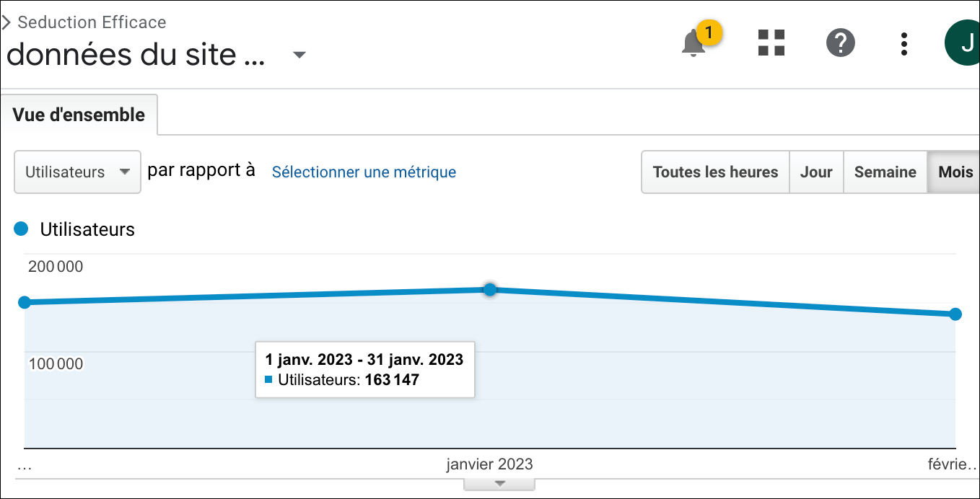Open the apps grid menu
The height and width of the screenshot is (499, 980).
[x=771, y=43]
